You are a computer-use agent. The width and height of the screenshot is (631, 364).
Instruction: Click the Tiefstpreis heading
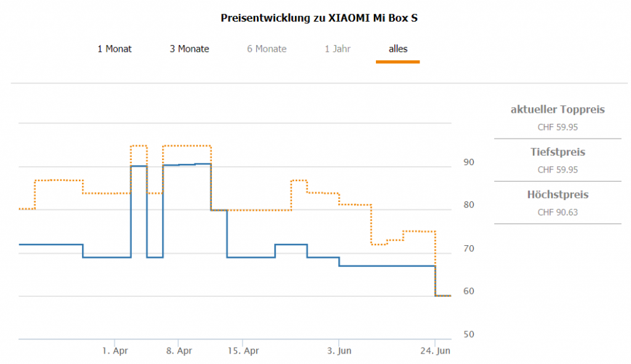(558, 152)
